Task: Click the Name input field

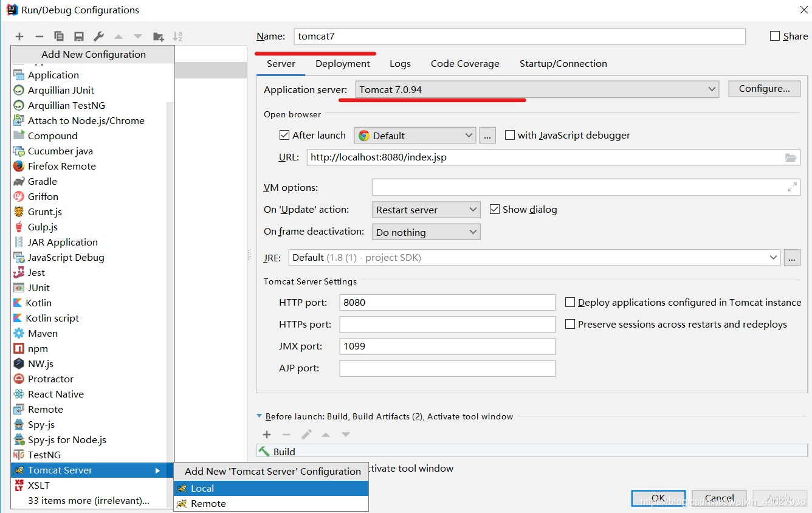Action: [x=520, y=36]
